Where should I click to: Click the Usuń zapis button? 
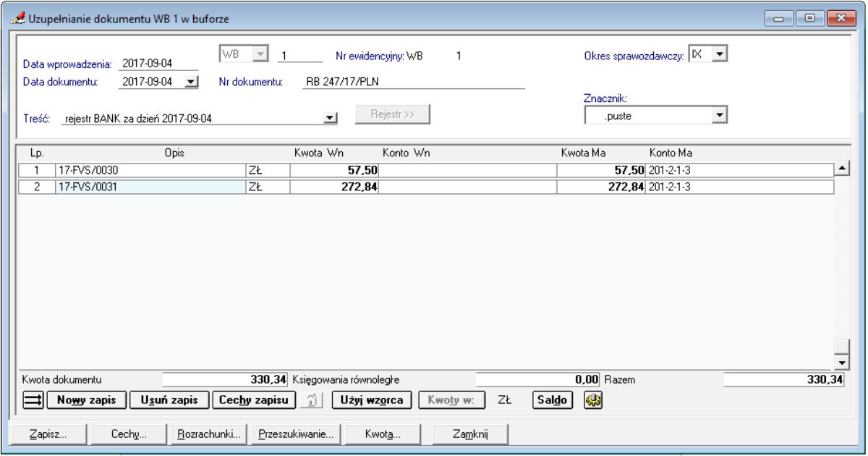pyautogui.click(x=169, y=400)
